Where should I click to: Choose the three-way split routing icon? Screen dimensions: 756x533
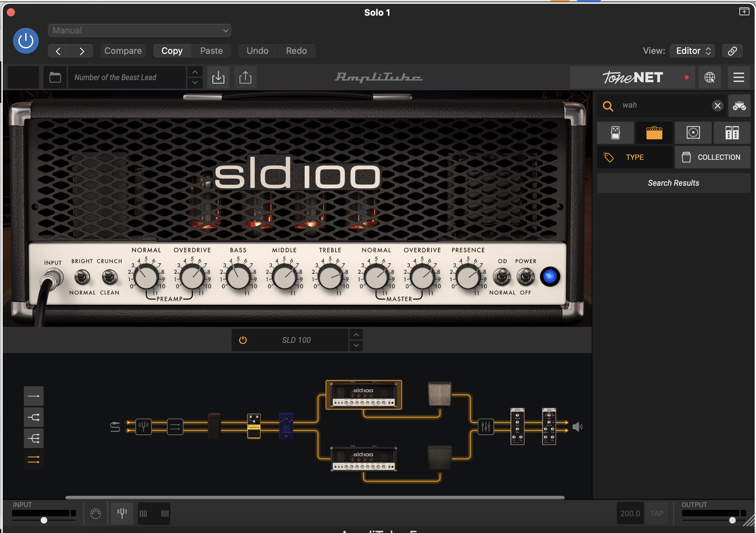34,438
